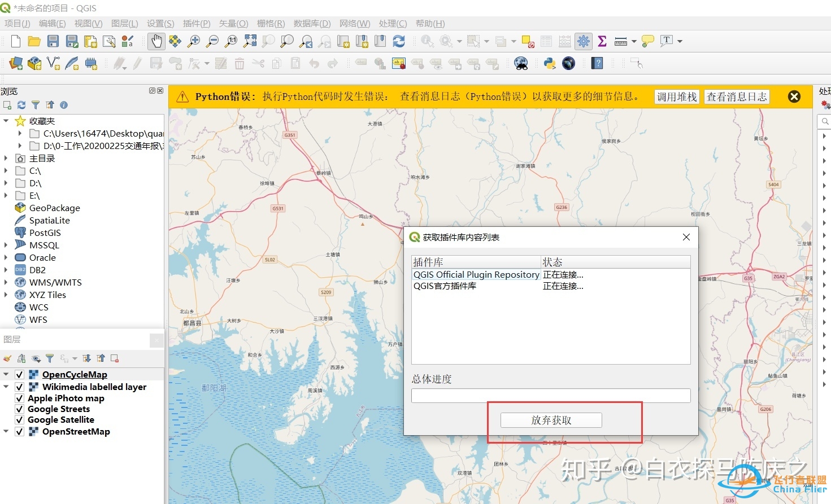Screen dimensions: 831x504
Task: Open Style Manager in the toolbar
Action: click(x=128, y=41)
